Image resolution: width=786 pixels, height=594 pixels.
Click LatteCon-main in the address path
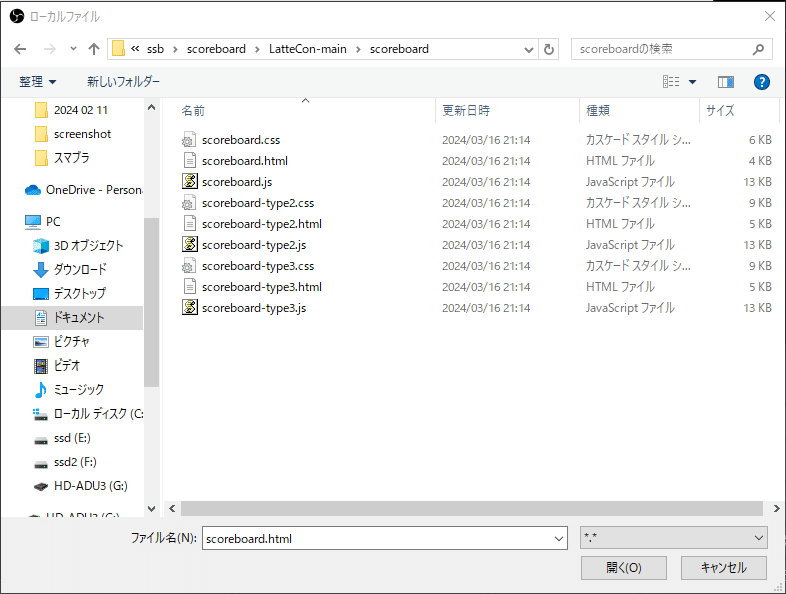tap(308, 49)
